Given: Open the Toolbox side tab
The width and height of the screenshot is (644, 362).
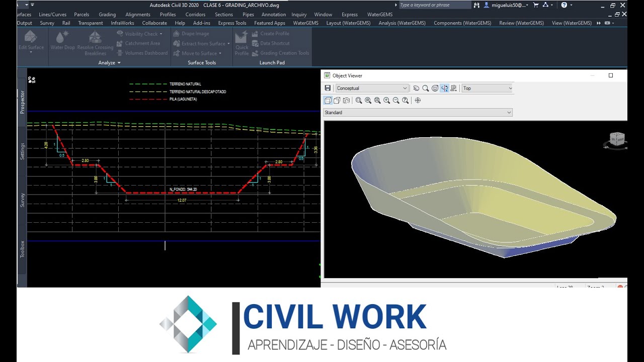Looking at the screenshot, I should (22, 249).
